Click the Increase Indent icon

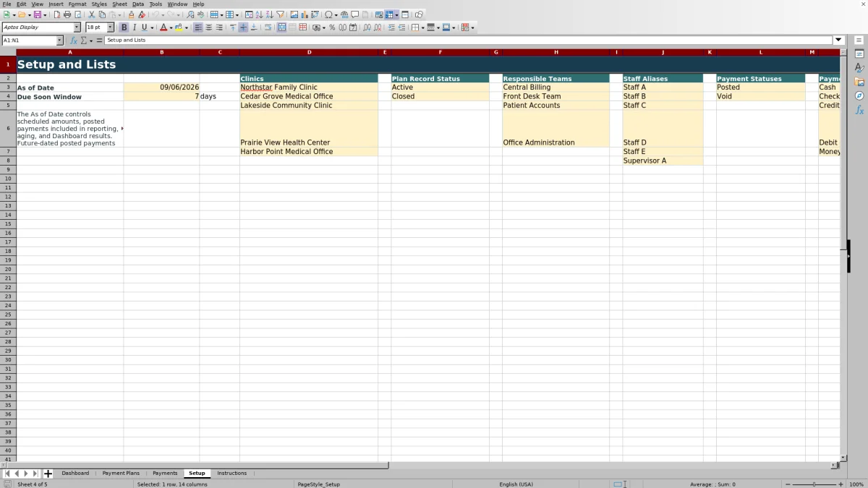(391, 27)
